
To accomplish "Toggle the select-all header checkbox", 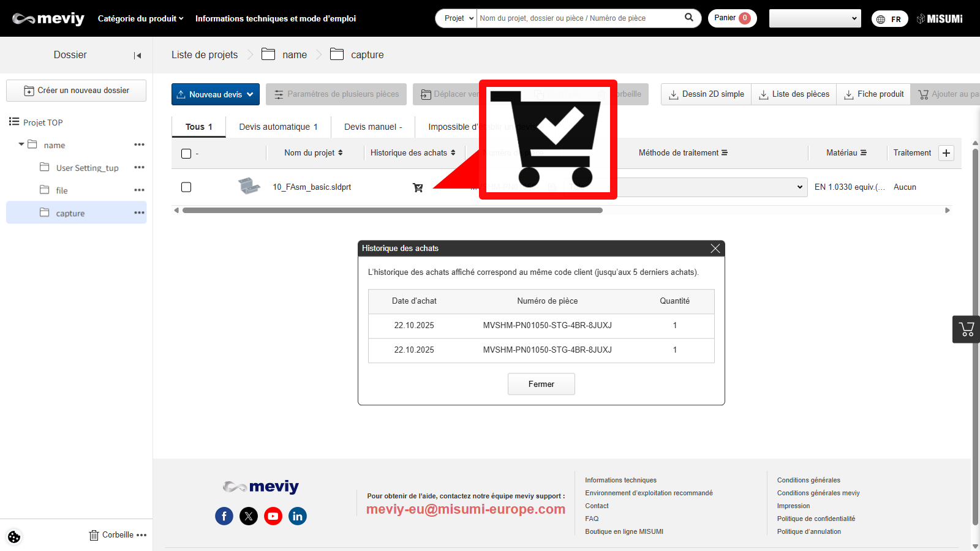I will [x=186, y=154].
